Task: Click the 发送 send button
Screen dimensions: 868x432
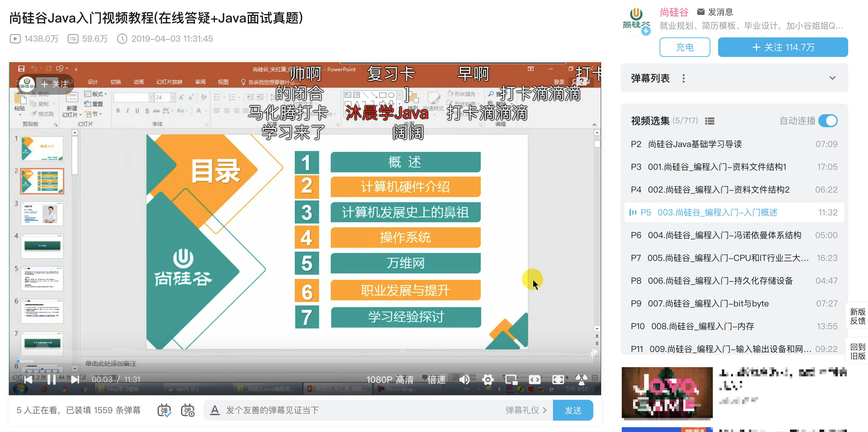Action: [573, 411]
